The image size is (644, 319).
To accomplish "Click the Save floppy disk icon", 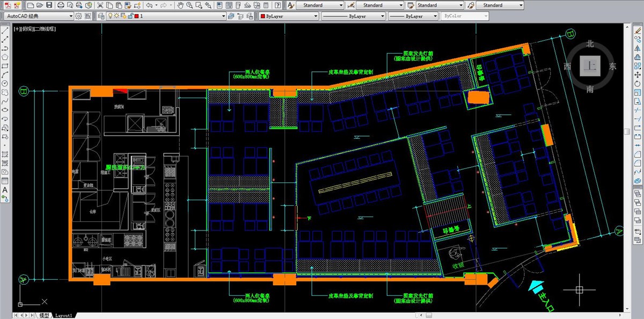I will (49, 5).
